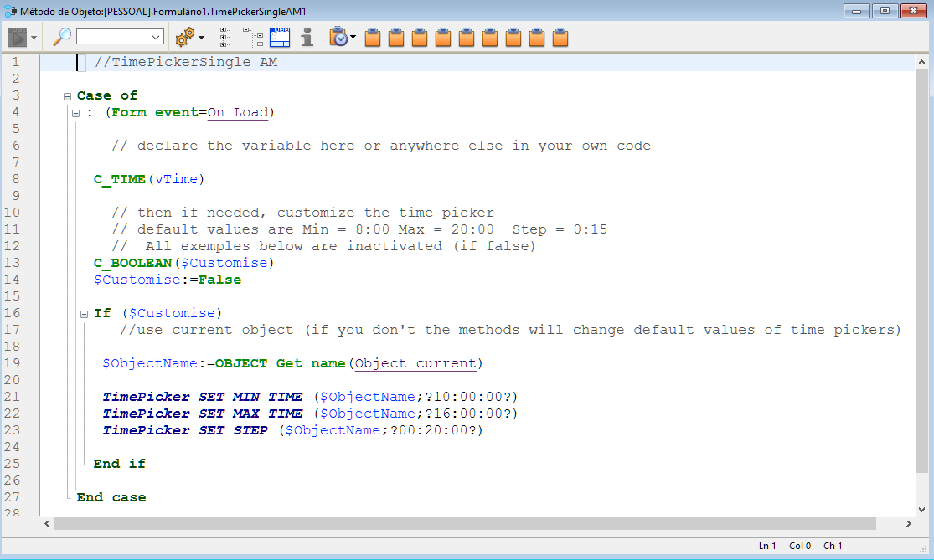
Task: Click the Run method play icon
Action: pos(18,37)
